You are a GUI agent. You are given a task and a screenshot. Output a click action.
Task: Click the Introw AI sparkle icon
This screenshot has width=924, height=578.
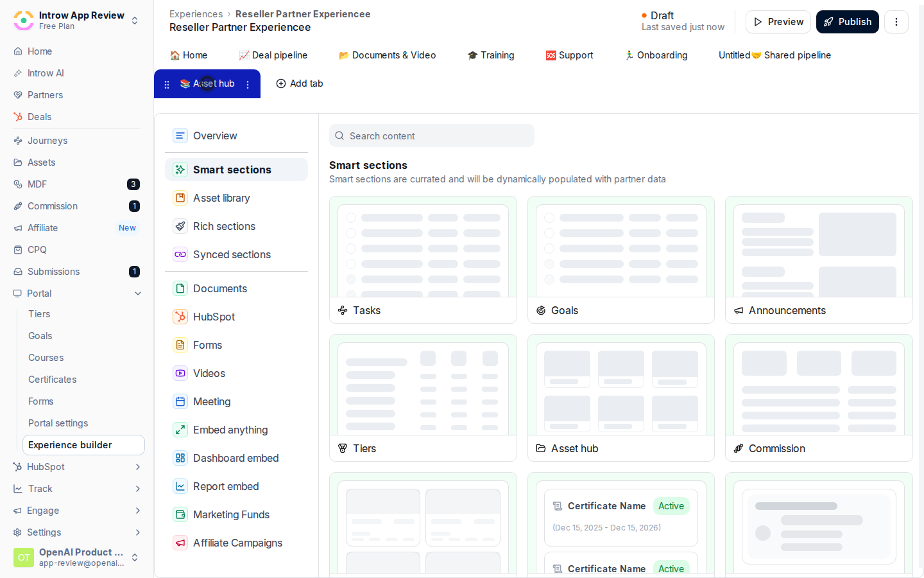18,73
